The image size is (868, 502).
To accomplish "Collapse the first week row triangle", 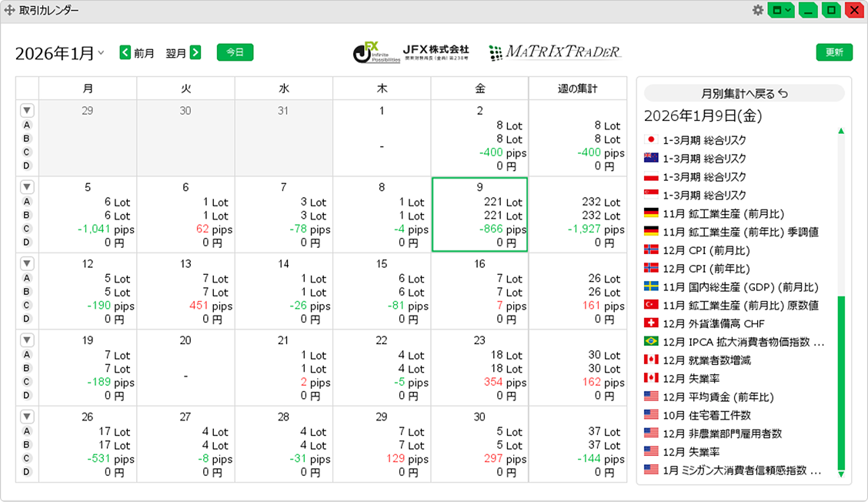I will (27, 110).
